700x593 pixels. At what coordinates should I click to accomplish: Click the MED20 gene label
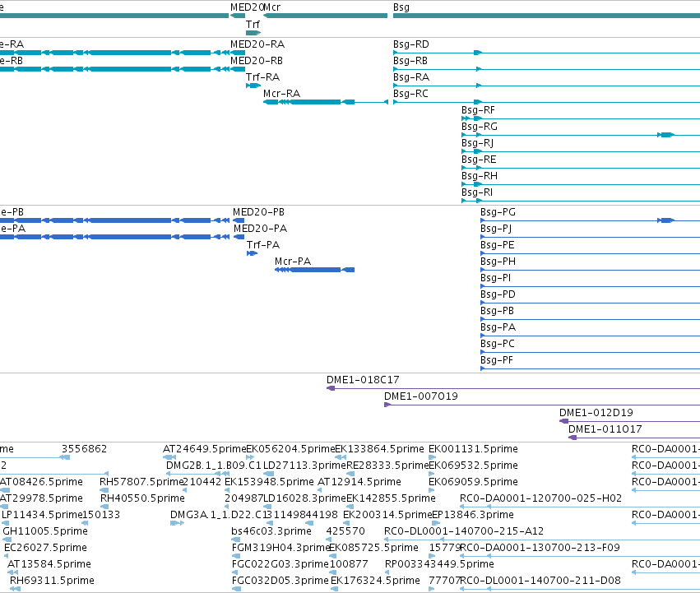247,7
